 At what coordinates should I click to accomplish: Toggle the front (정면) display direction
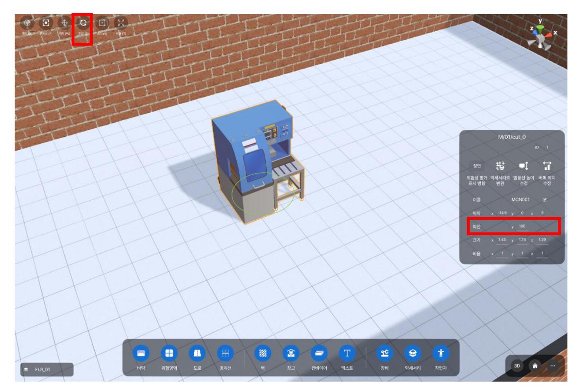[x=476, y=166]
